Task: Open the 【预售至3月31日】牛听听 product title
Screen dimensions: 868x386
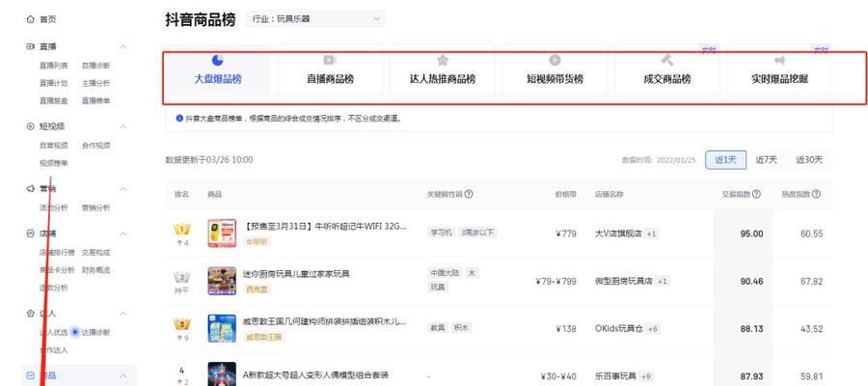Action: click(326, 227)
